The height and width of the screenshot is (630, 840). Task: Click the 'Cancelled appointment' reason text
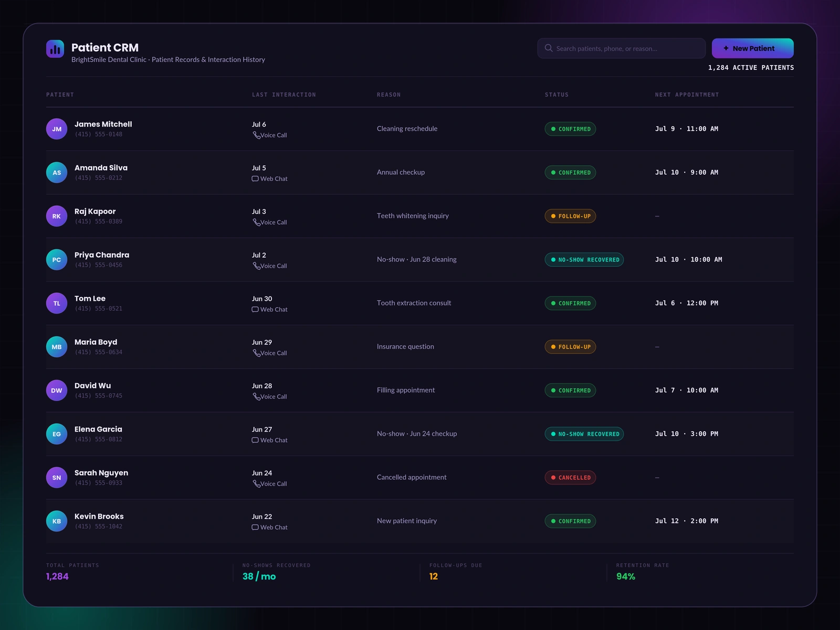(412, 477)
